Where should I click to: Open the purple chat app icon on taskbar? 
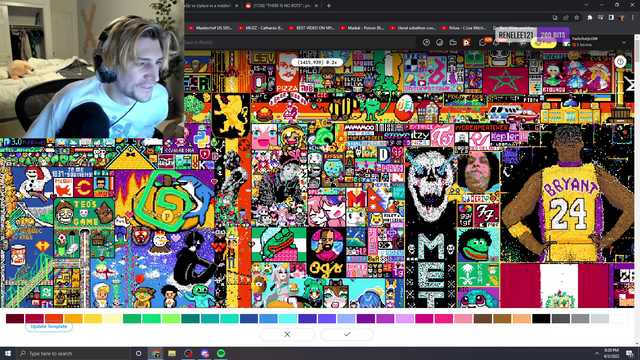pos(204,353)
